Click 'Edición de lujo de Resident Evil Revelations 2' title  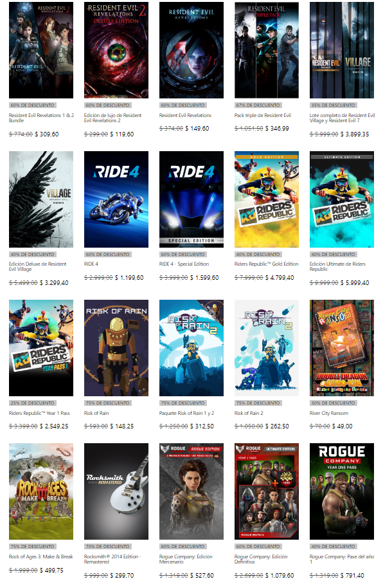[x=113, y=118]
